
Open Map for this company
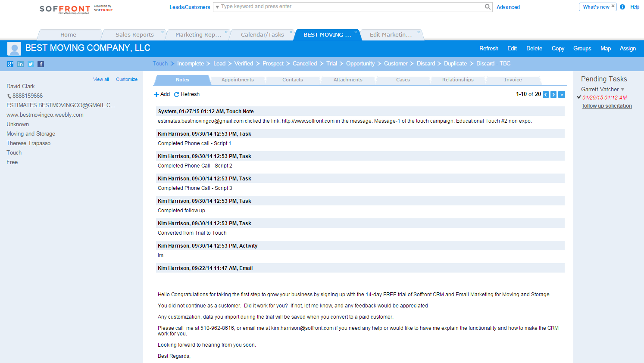(606, 49)
